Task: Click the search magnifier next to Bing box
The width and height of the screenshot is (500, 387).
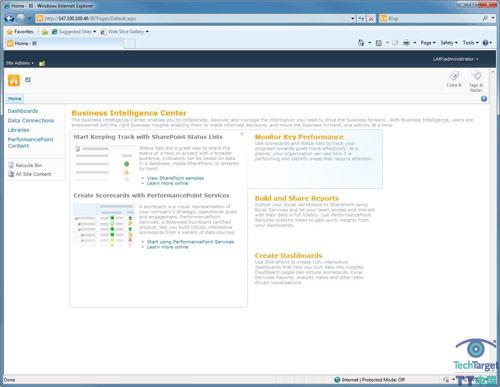Action: pos(485,18)
